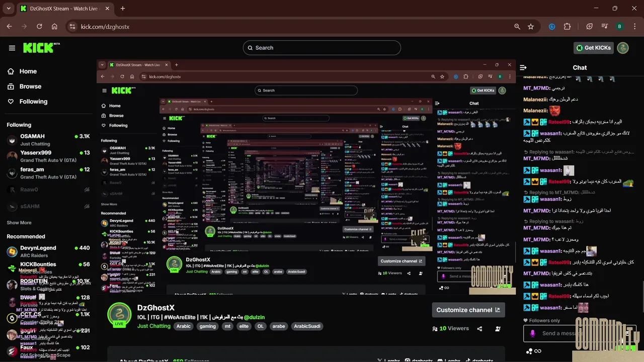This screenshot has width=644, height=362.
Task: Toggle the outer Kick hamburger sidebar menu
Action: (x=12, y=48)
